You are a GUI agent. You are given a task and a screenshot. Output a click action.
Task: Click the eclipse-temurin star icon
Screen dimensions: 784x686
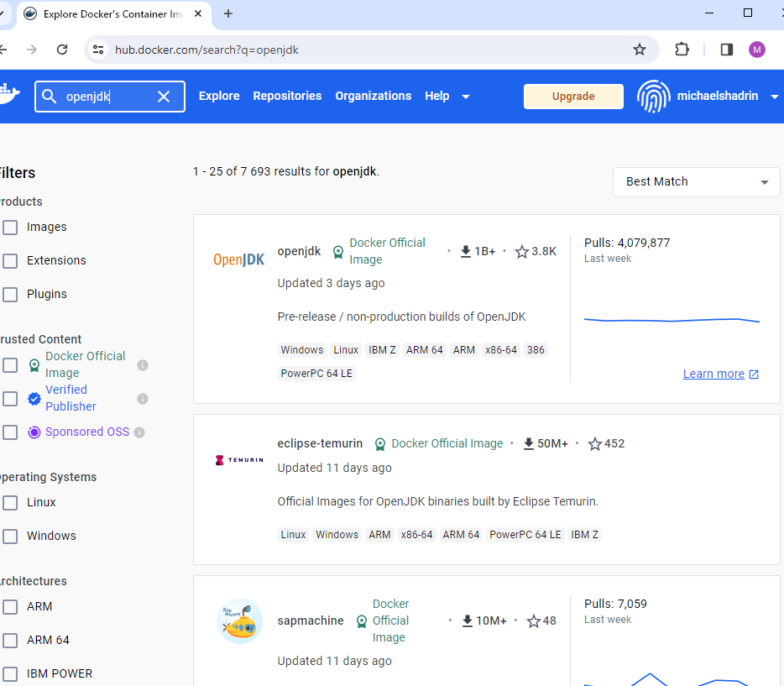(x=594, y=443)
